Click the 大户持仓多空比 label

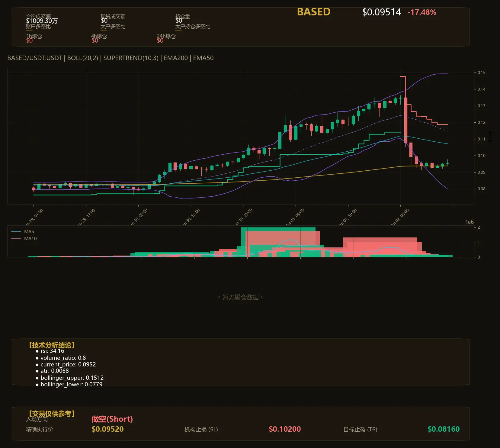tap(193, 26)
